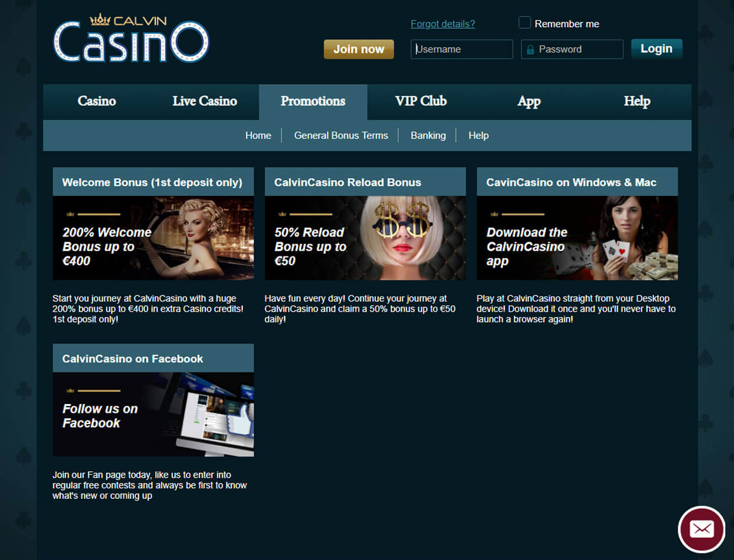Select the Promotions tab
The image size is (734, 560).
point(313,101)
